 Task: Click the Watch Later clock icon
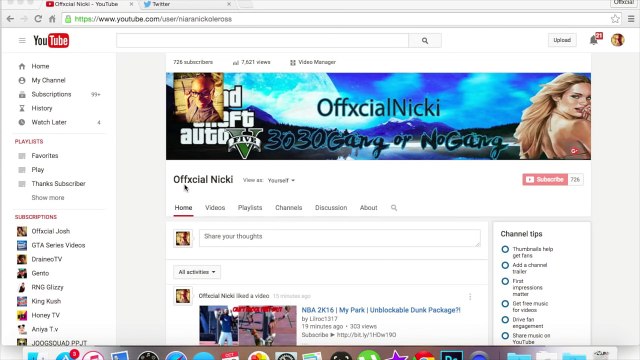22,122
